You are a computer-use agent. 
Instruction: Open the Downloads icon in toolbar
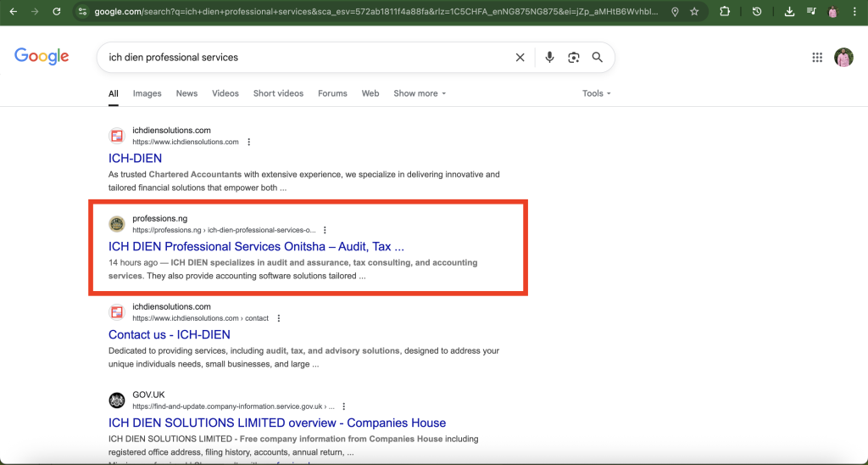[789, 12]
